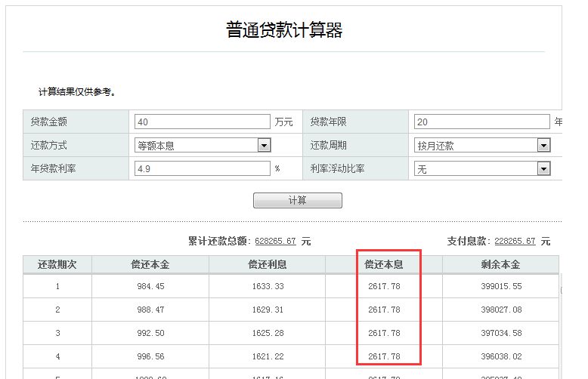Click the 年贷款利率 input field showing 4.9
Image resolution: width=588 pixels, height=379 pixels.
(202, 168)
